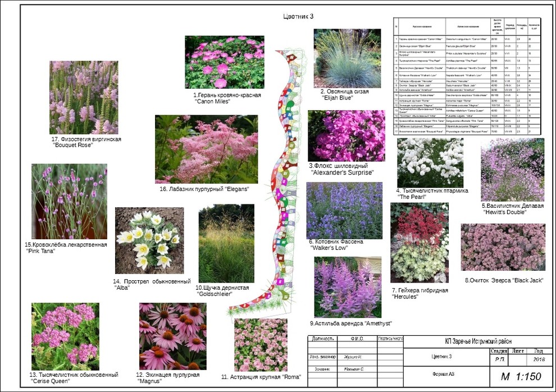The image size is (556, 392).
Task: Click the Geranium "Canon Miles" photo
Action: click(x=224, y=62)
